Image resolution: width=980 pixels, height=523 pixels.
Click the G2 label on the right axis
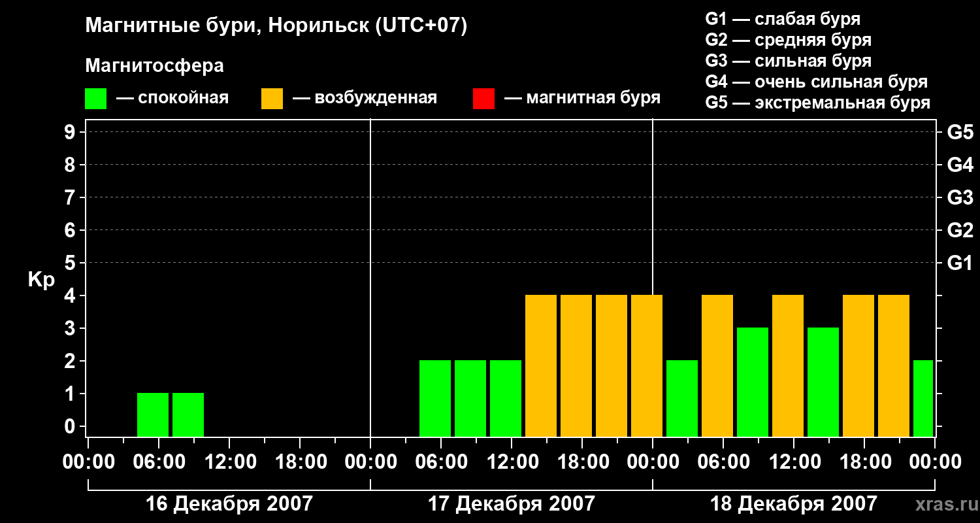pos(960,230)
